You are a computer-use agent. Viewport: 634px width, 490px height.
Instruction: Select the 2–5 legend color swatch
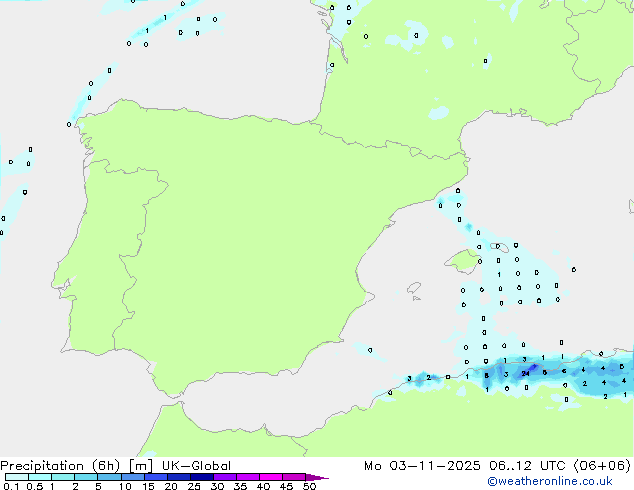point(86,477)
